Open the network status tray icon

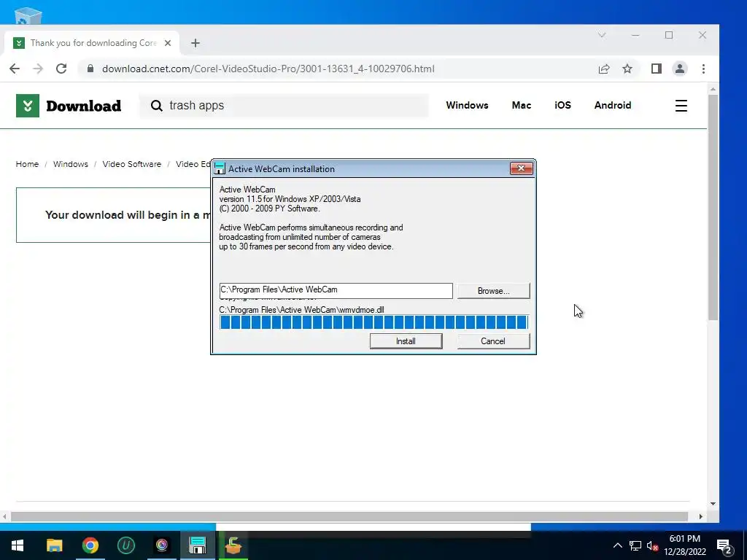[635, 545]
